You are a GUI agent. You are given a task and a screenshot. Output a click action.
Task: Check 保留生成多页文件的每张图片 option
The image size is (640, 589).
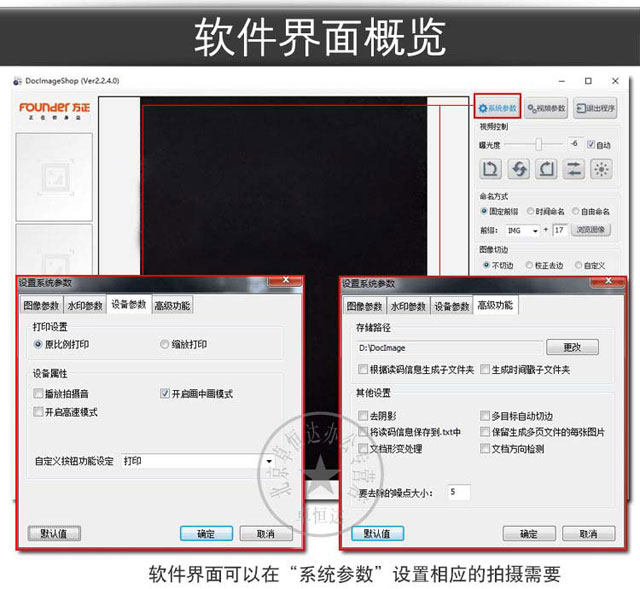click(484, 431)
